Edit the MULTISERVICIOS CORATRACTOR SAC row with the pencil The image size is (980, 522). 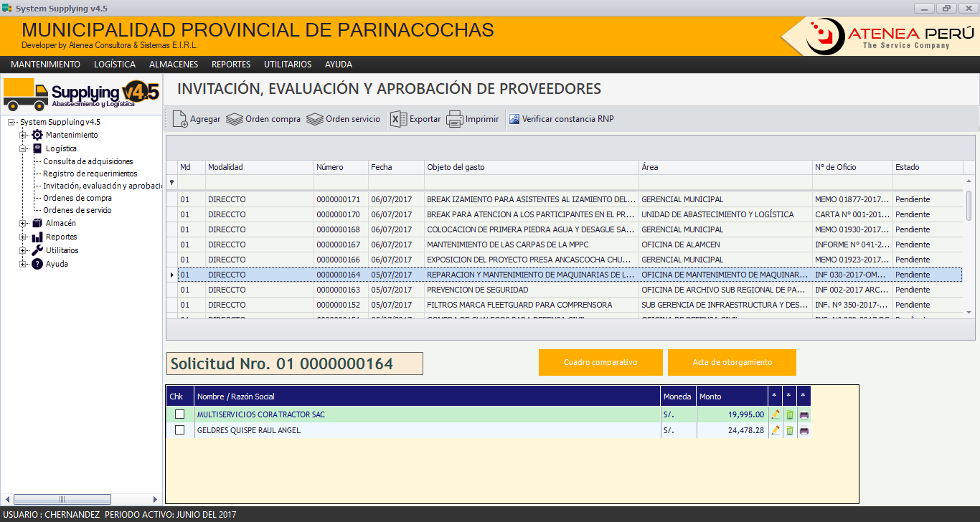pos(775,414)
